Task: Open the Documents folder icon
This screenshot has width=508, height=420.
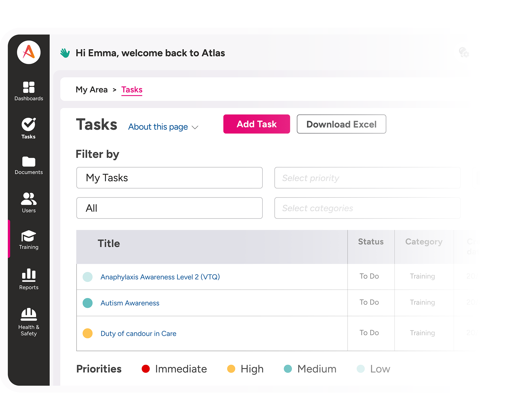Action: pos(29,162)
